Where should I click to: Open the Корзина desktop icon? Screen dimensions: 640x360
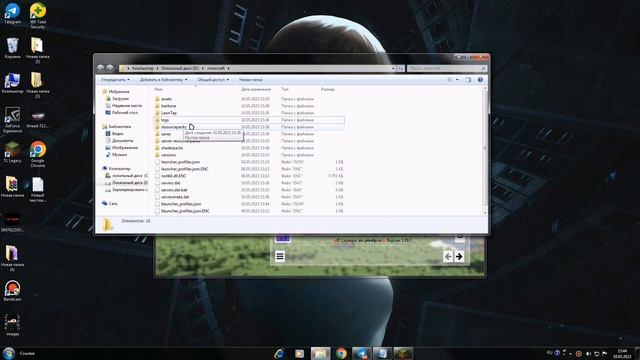click(12, 48)
